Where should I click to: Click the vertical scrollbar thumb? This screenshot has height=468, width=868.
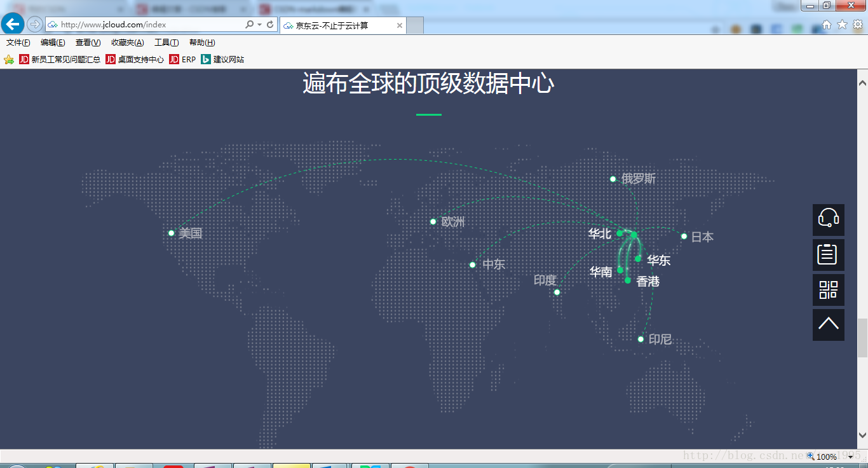point(862,338)
